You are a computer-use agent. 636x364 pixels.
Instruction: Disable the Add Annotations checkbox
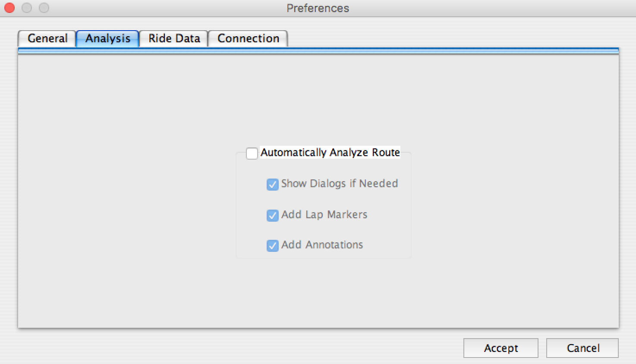(272, 245)
